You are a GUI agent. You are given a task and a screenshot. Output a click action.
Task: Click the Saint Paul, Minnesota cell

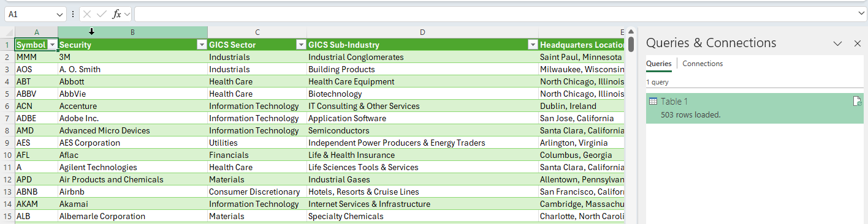click(582, 57)
